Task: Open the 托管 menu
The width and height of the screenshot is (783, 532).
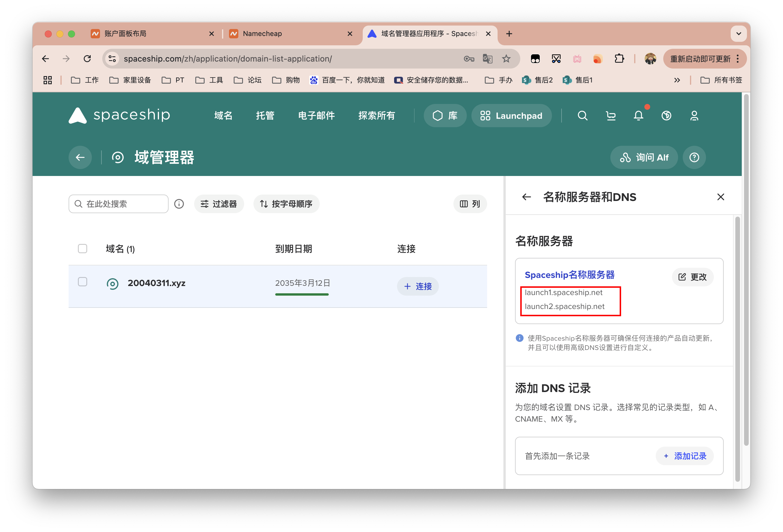Action: (x=265, y=116)
